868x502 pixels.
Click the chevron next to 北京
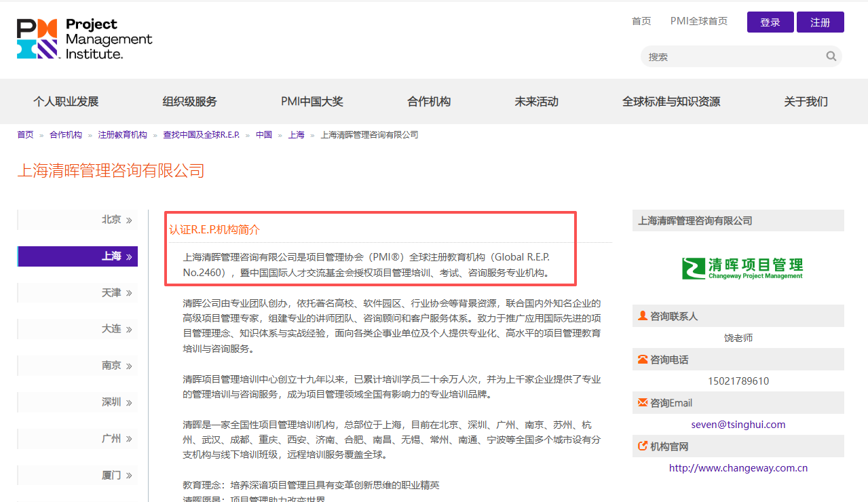point(129,220)
